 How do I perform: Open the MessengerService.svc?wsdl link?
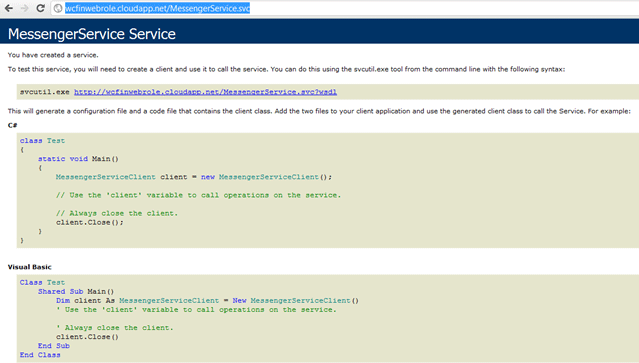pos(205,92)
